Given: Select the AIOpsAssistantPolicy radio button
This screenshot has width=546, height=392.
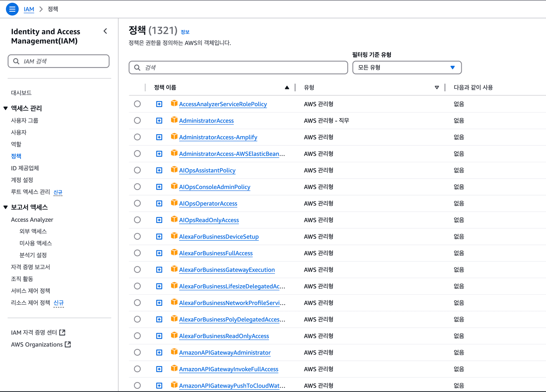Looking at the screenshot, I should 137,170.
